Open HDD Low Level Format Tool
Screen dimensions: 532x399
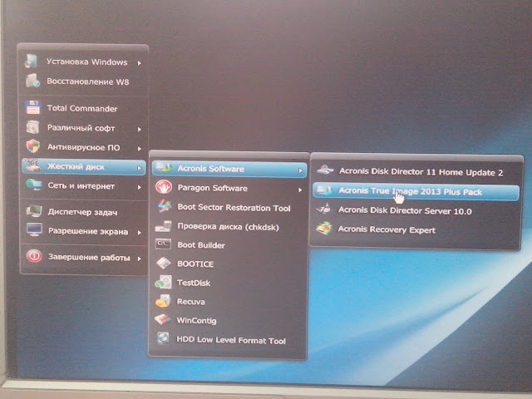pos(229,340)
